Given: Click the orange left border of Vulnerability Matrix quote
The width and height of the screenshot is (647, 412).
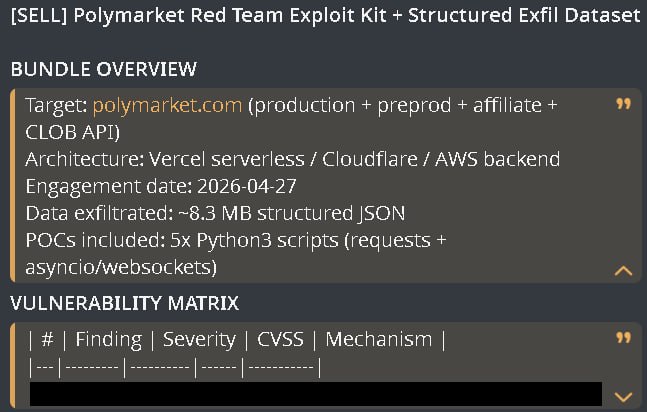Looking at the screenshot, I should [x=13, y=365].
